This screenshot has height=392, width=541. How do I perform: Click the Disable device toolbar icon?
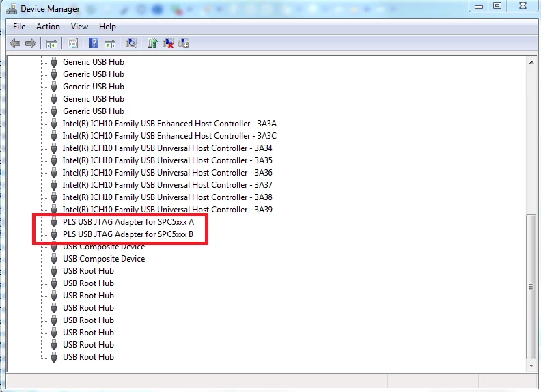pyautogui.click(x=184, y=44)
